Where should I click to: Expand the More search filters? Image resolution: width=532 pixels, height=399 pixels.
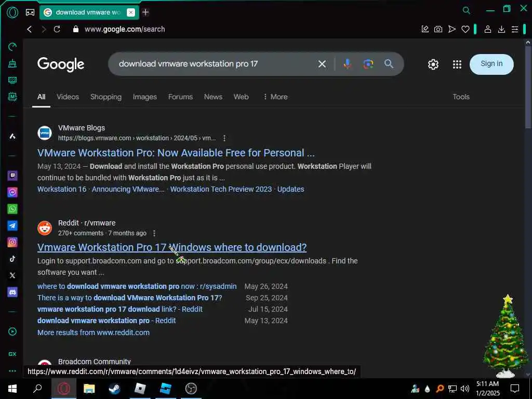[275, 97]
